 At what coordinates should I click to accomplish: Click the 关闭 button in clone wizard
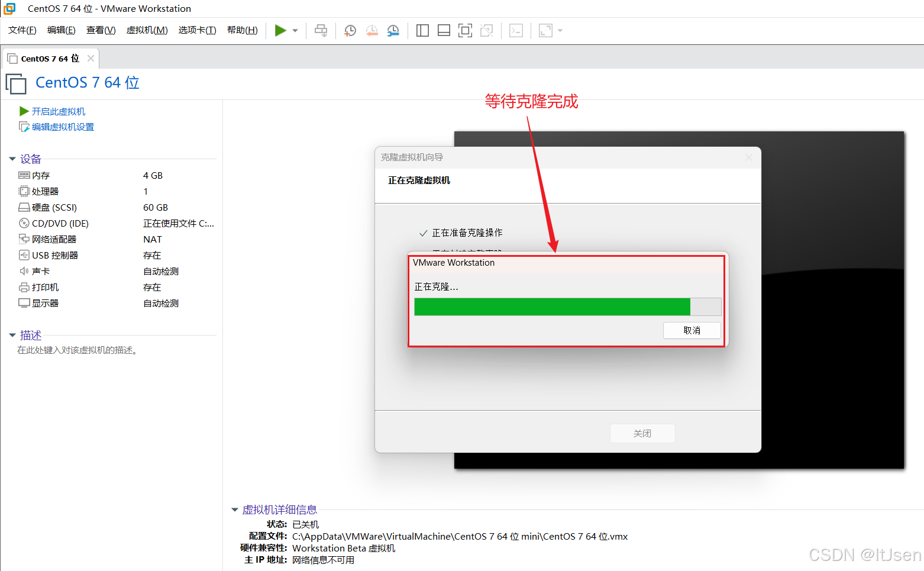pyautogui.click(x=642, y=433)
